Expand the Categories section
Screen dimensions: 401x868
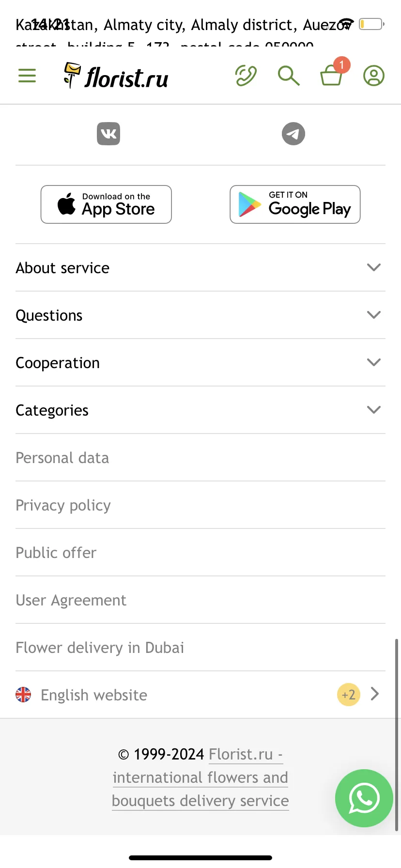tap(200, 410)
